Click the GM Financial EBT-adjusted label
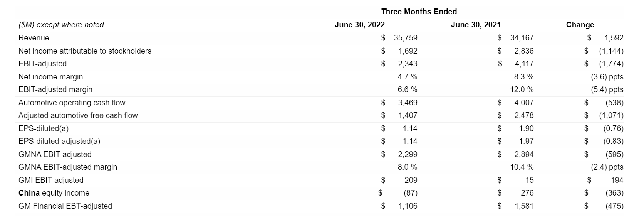Image resolution: width=644 pixels, height=216 pixels. pos(65,206)
